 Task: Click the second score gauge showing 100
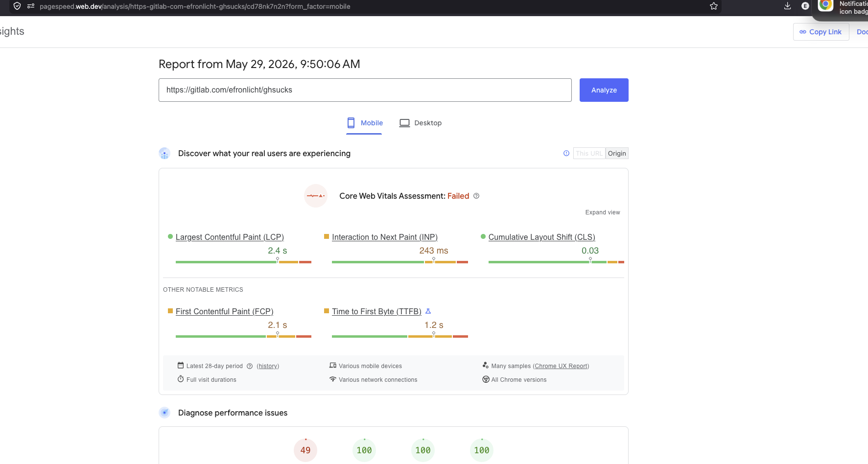[364, 450]
